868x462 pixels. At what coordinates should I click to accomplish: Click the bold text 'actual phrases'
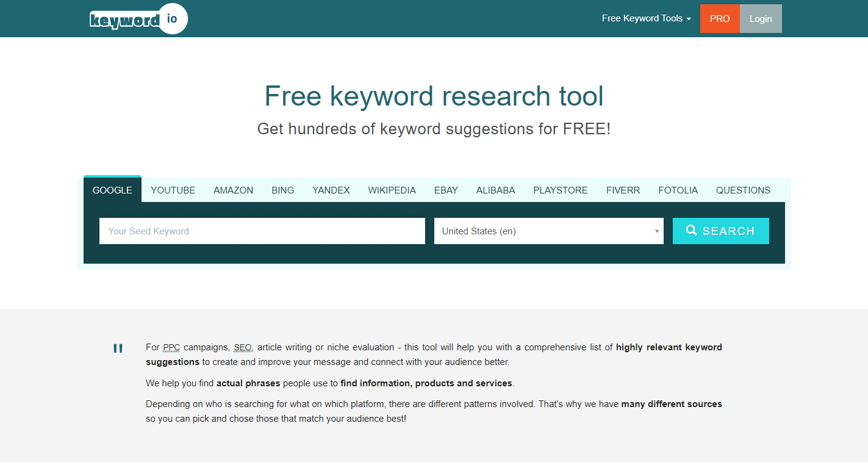(248, 383)
